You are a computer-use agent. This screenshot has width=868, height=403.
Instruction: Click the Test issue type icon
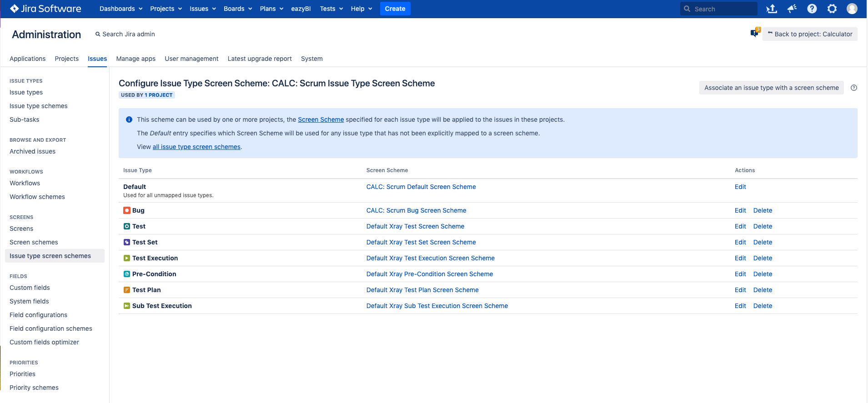point(127,226)
